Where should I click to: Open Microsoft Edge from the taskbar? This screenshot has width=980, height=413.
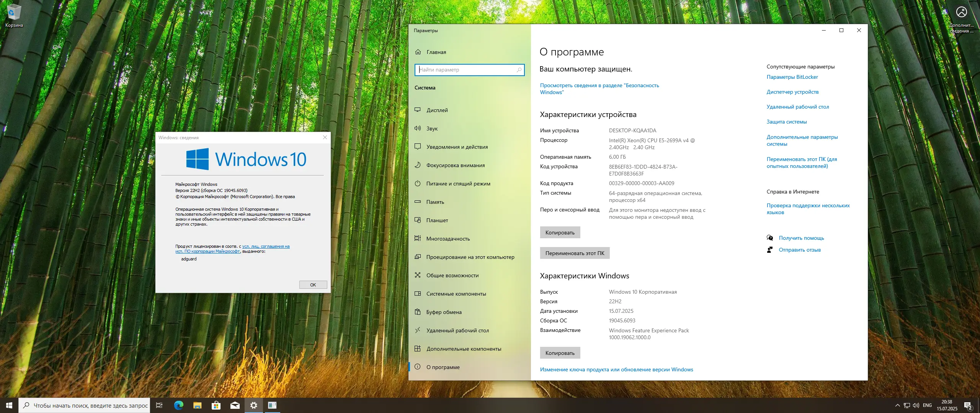pos(179,405)
